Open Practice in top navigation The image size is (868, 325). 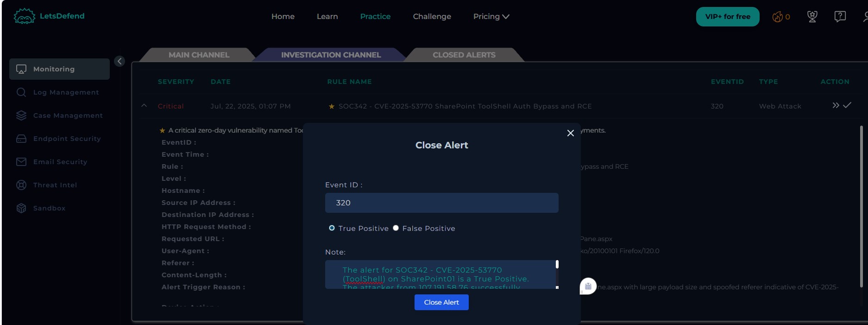375,16
